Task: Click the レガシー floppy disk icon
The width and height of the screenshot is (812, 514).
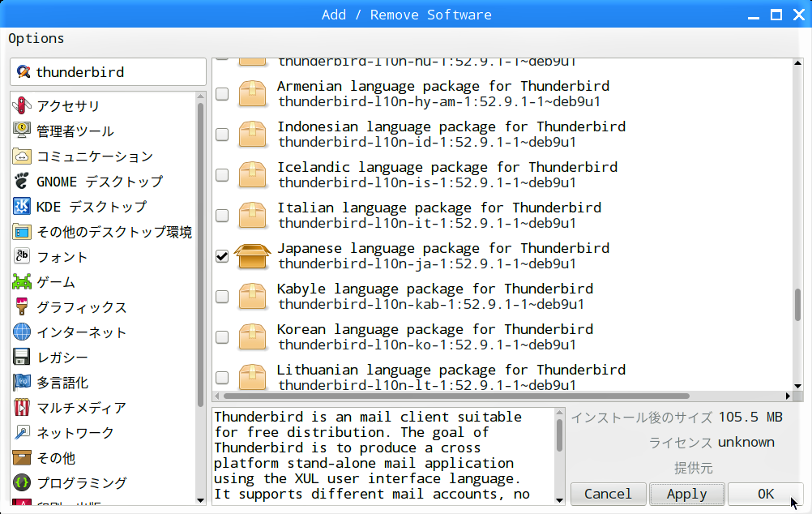Action: (x=22, y=357)
